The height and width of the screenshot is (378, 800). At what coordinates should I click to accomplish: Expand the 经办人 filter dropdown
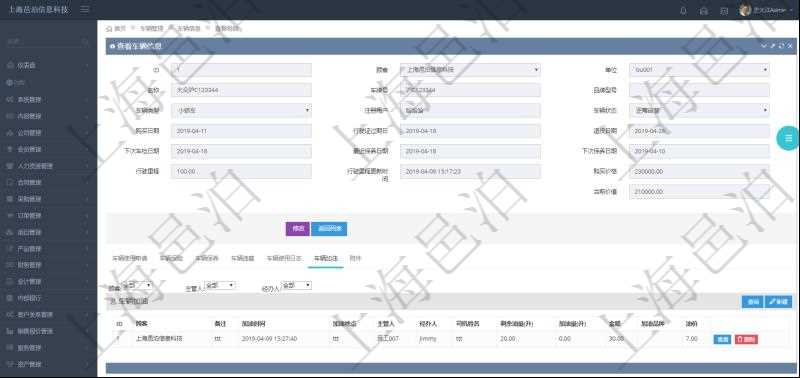[x=296, y=285]
